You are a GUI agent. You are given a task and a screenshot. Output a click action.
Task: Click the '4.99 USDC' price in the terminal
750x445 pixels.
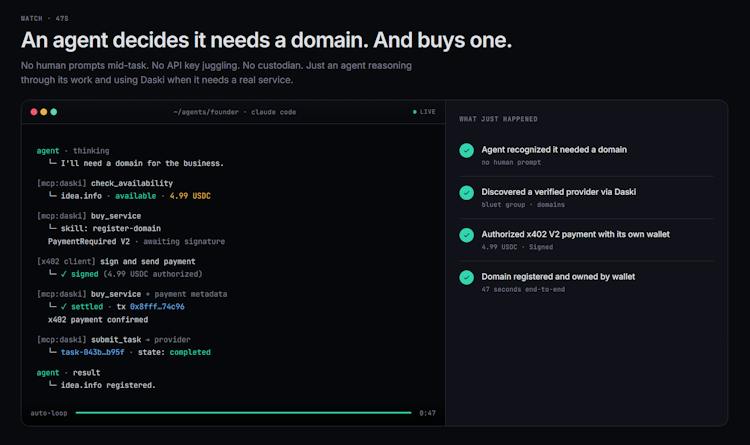tap(190, 196)
